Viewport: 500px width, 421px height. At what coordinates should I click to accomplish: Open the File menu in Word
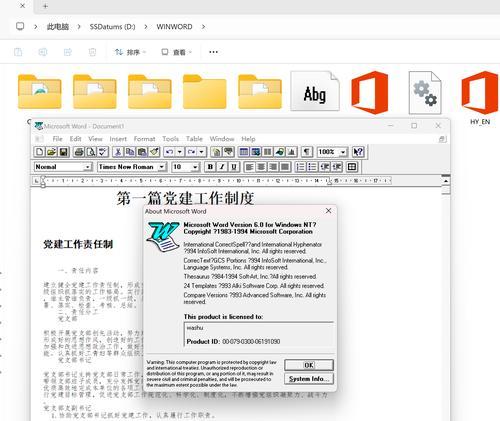pyautogui.click(x=57, y=139)
